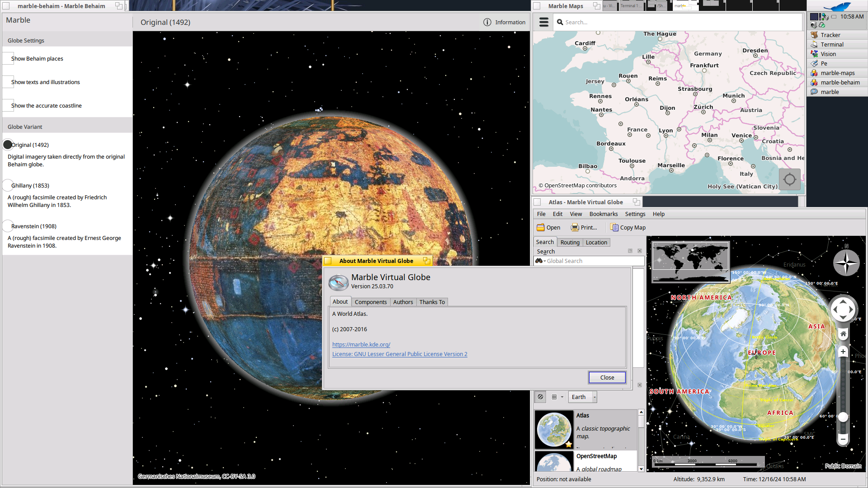Switch to the Search tab in Atlas
Image resolution: width=868 pixels, height=488 pixels.
[x=545, y=242]
